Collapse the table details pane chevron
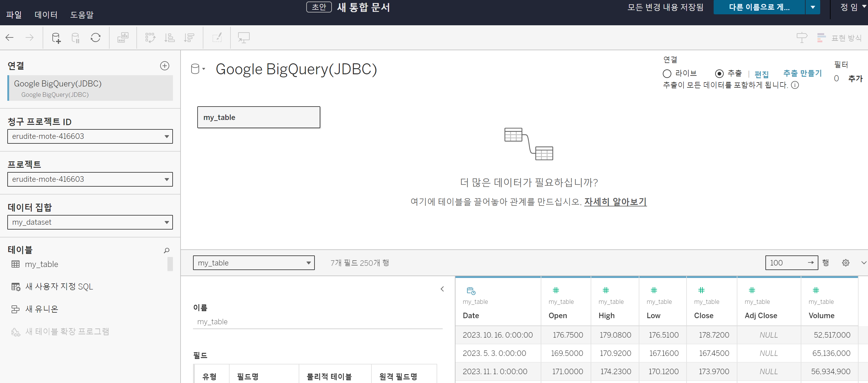This screenshot has width=868, height=383. point(442,289)
